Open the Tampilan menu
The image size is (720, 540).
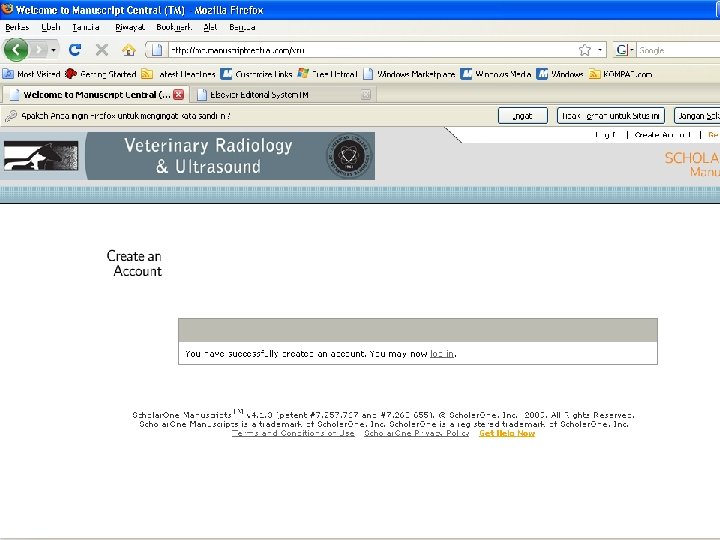coord(86,27)
